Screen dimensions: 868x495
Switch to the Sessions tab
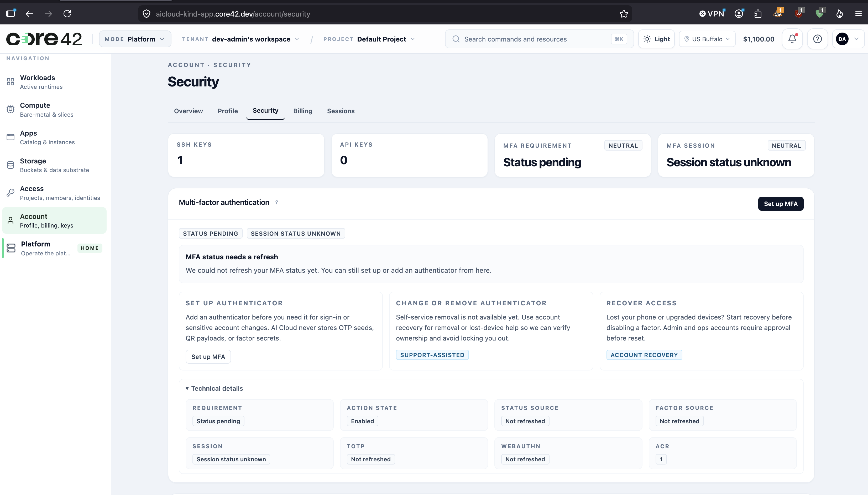[x=341, y=111]
